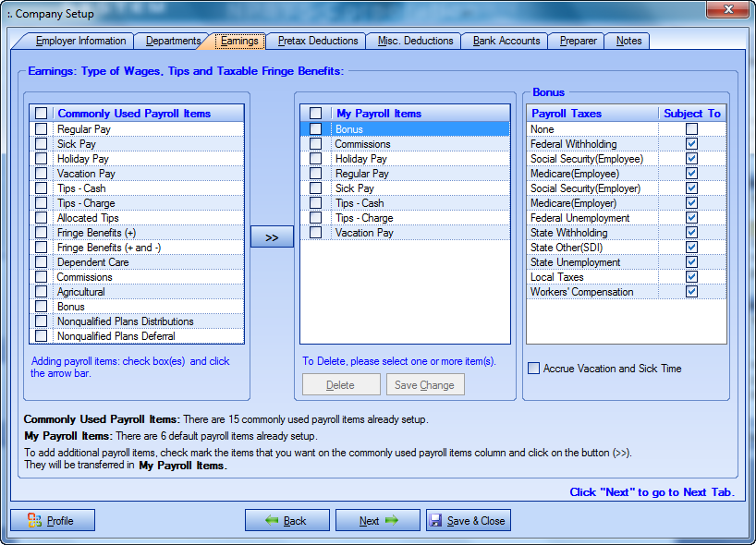This screenshot has height=545, width=756.
Task: Open the Misc. Deductions tab
Action: 415,41
